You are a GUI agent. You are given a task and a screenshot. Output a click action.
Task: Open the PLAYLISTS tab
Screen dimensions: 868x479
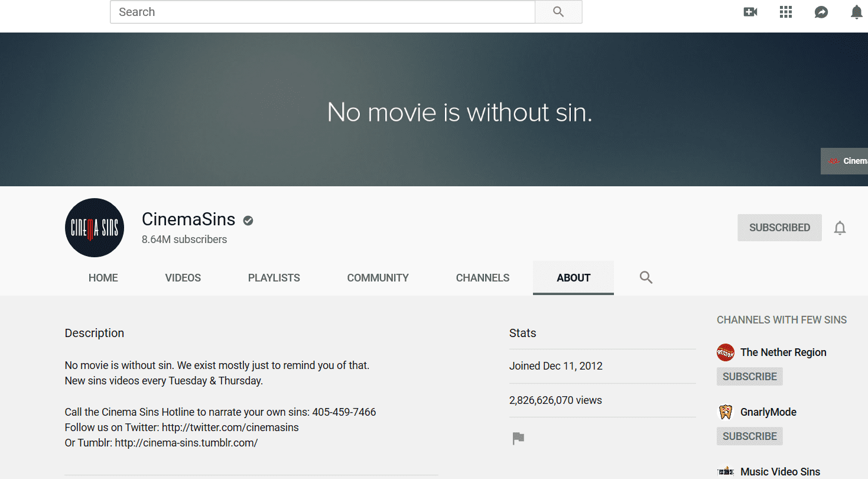(x=274, y=278)
